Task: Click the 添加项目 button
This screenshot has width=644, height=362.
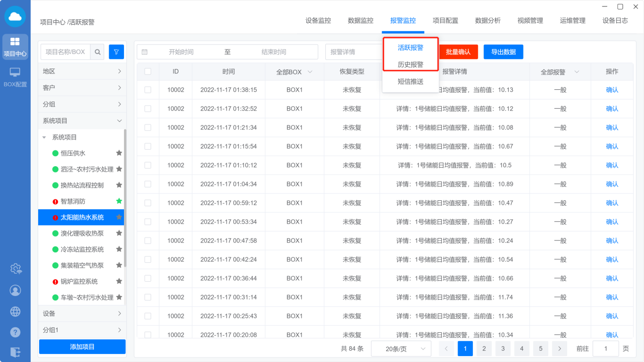Action: click(82, 347)
